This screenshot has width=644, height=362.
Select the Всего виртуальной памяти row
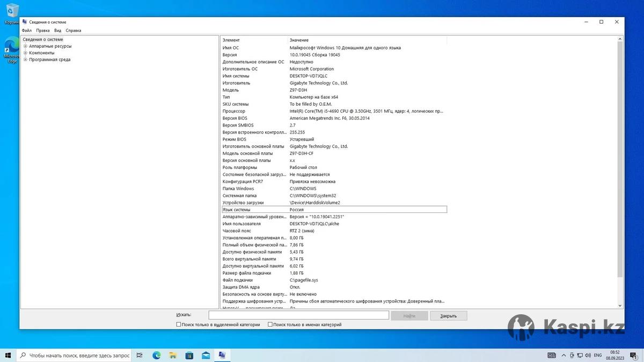tap(334, 259)
